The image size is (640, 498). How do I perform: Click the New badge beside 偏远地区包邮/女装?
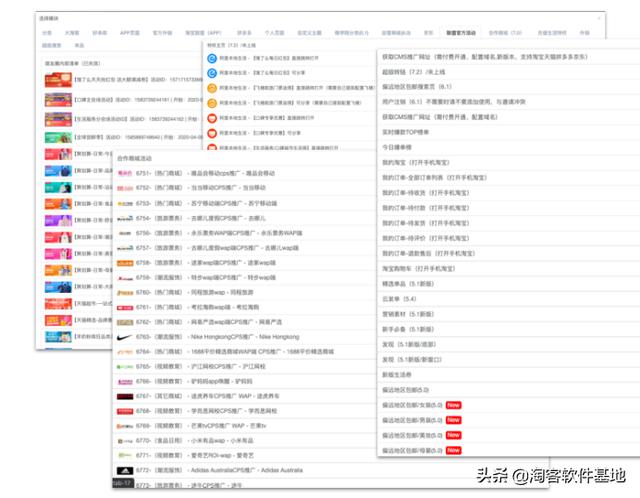453,405
